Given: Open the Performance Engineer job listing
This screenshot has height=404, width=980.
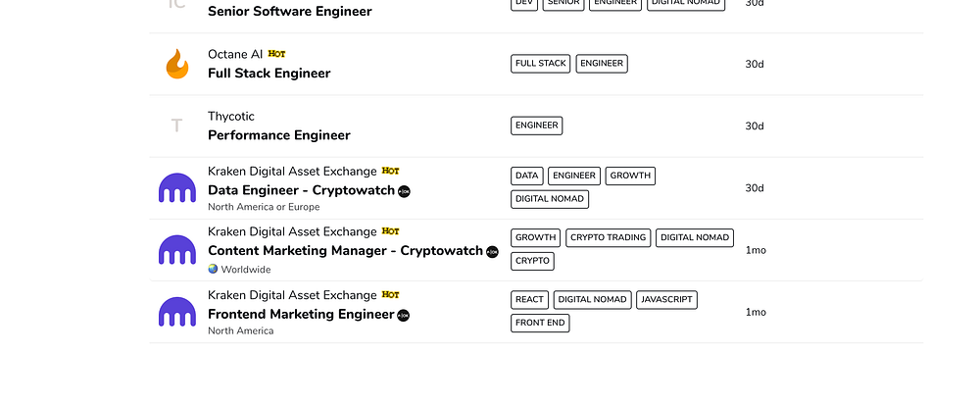Looking at the screenshot, I should (x=279, y=135).
